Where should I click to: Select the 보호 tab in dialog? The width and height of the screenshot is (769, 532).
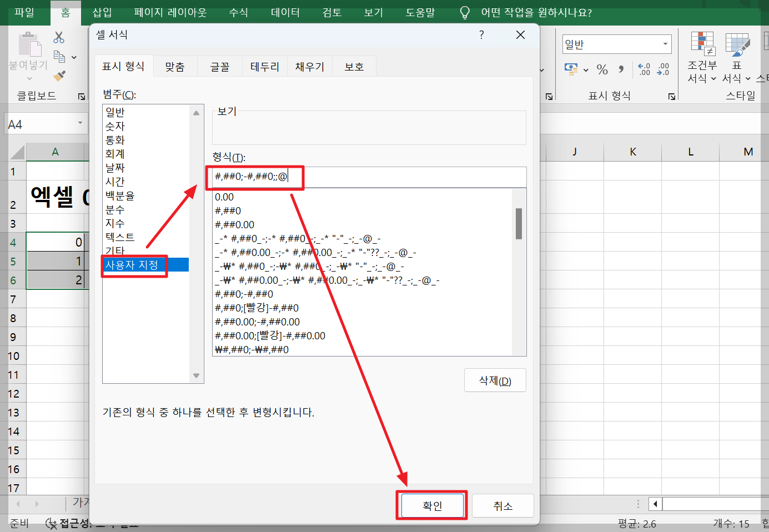pos(354,67)
